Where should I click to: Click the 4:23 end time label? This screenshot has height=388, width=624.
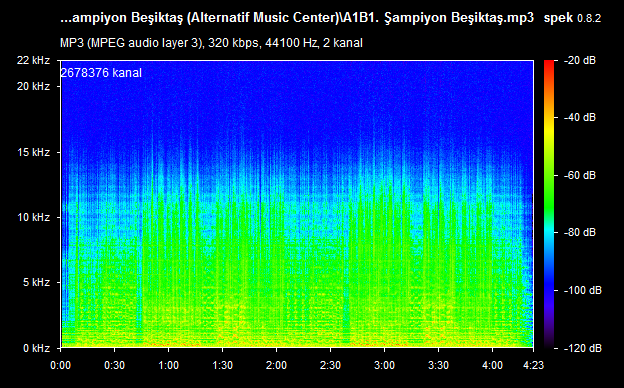[x=533, y=365]
